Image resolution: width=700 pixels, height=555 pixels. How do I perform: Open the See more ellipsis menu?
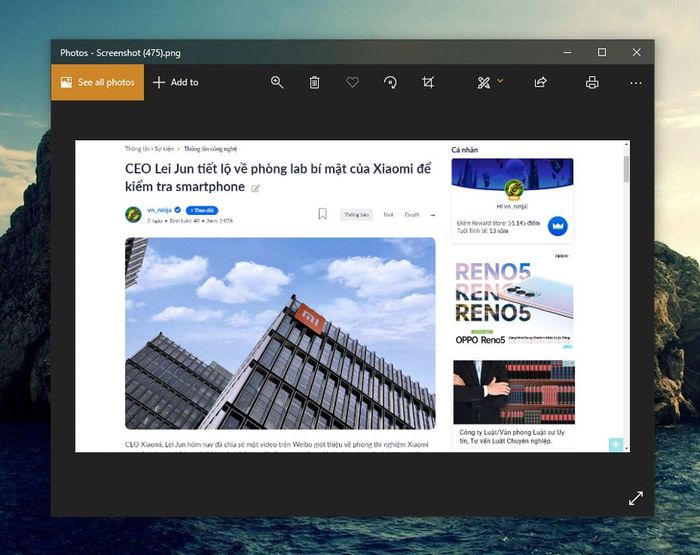(x=636, y=83)
